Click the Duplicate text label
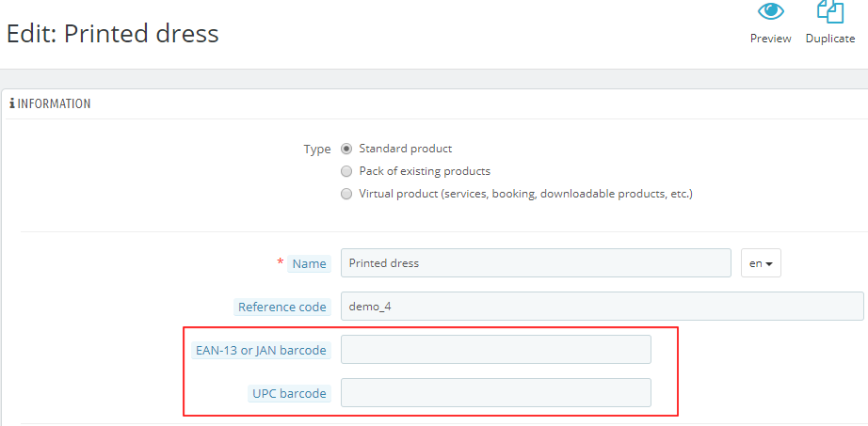Image resolution: width=868 pixels, height=426 pixels. (830, 39)
